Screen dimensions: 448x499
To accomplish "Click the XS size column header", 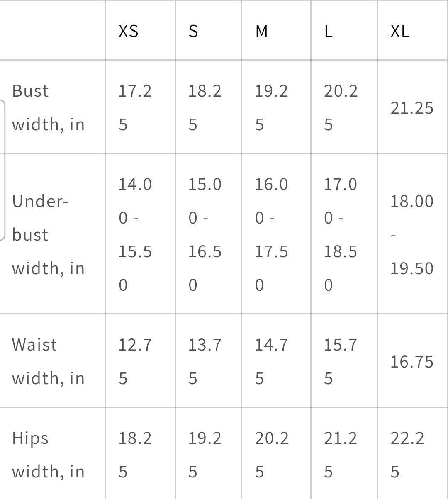I will click(x=128, y=31).
